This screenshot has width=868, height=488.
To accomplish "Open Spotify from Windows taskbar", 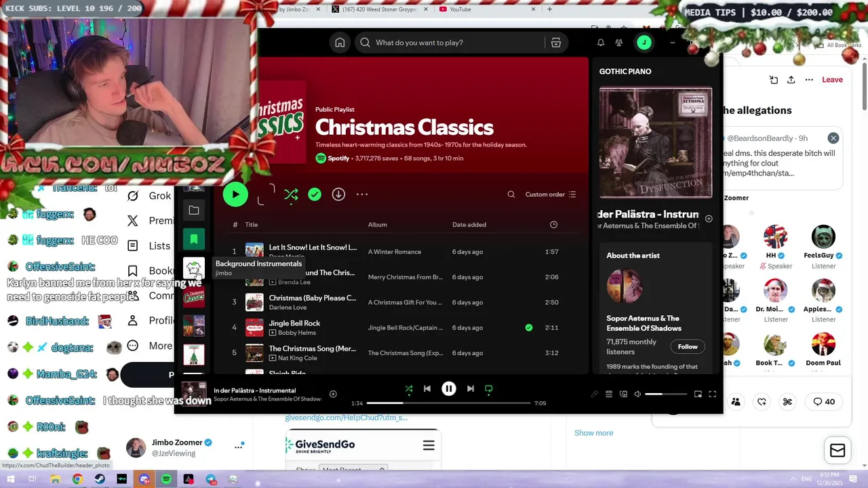I will 166,479.
